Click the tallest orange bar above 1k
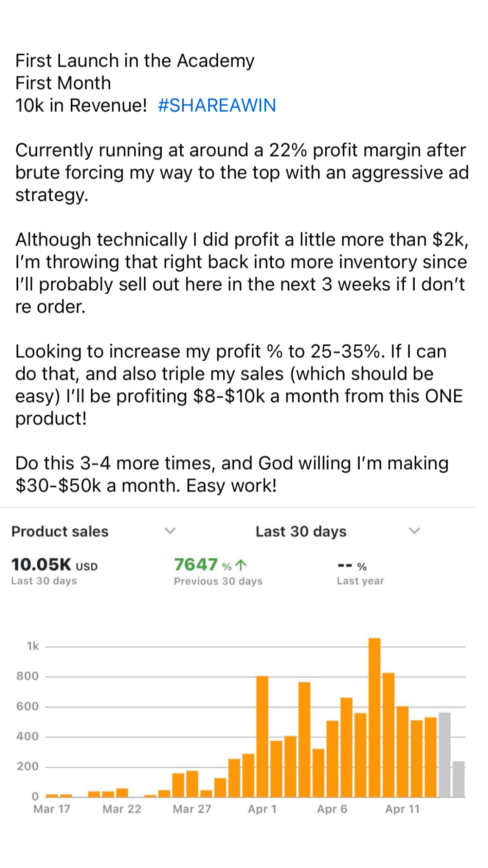This screenshot has width=488, height=868. pos(374,717)
